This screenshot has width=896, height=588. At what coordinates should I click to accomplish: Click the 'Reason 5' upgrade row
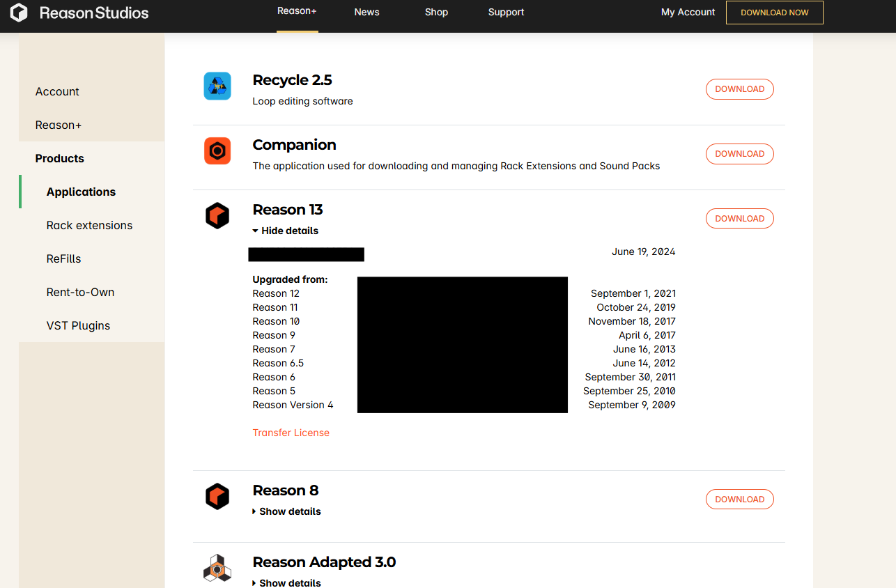click(x=274, y=391)
